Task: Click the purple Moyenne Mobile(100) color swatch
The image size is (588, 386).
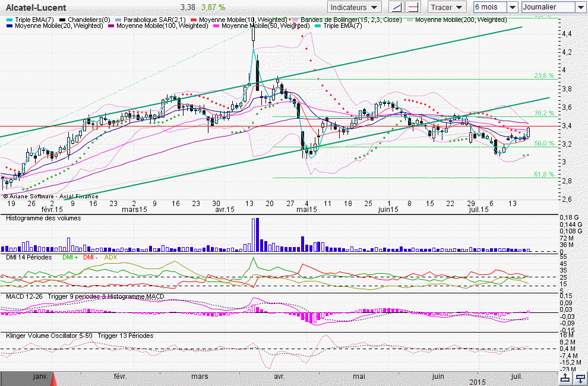Action: (x=112, y=26)
